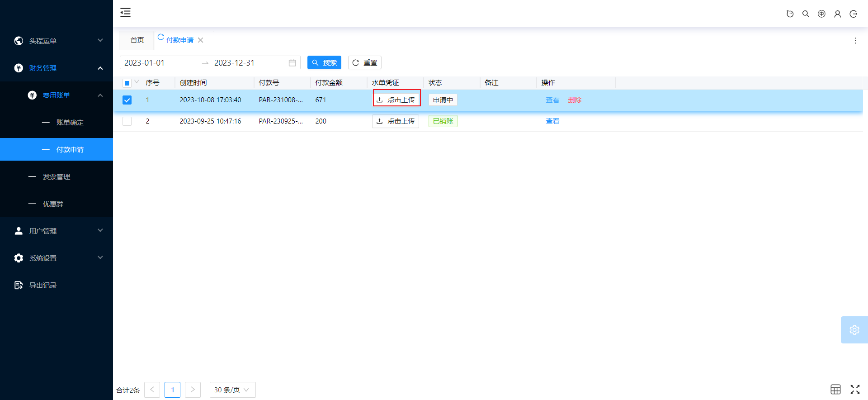868x400 pixels.
Task: Switch to the 首页 tab
Action: click(x=137, y=40)
